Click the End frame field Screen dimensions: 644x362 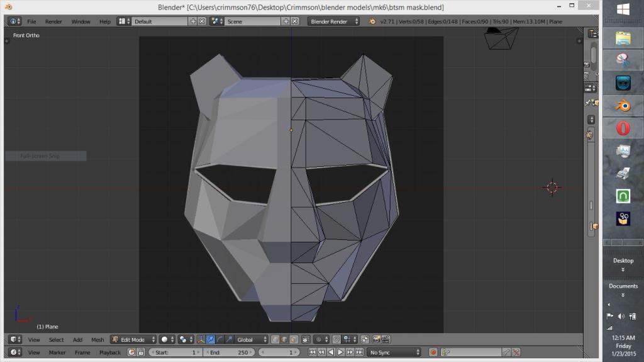click(x=230, y=353)
